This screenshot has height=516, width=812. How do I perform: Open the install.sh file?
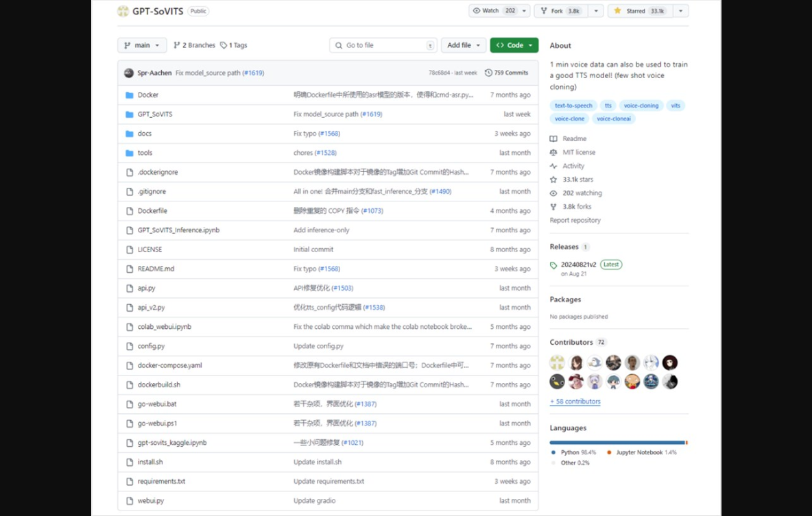point(150,462)
